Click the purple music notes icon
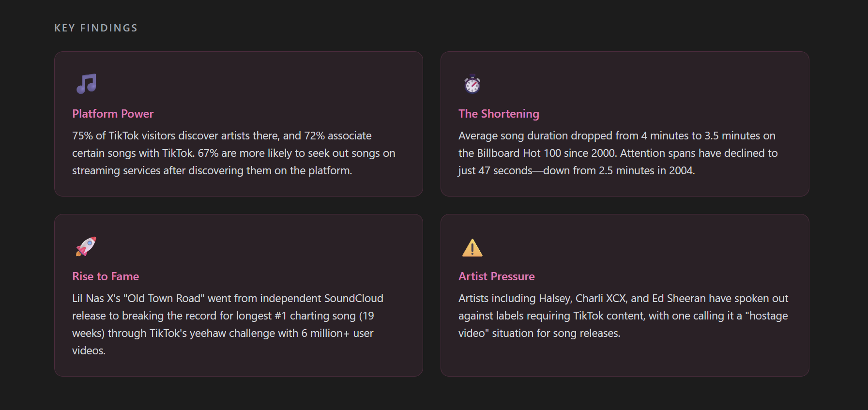 (86, 84)
